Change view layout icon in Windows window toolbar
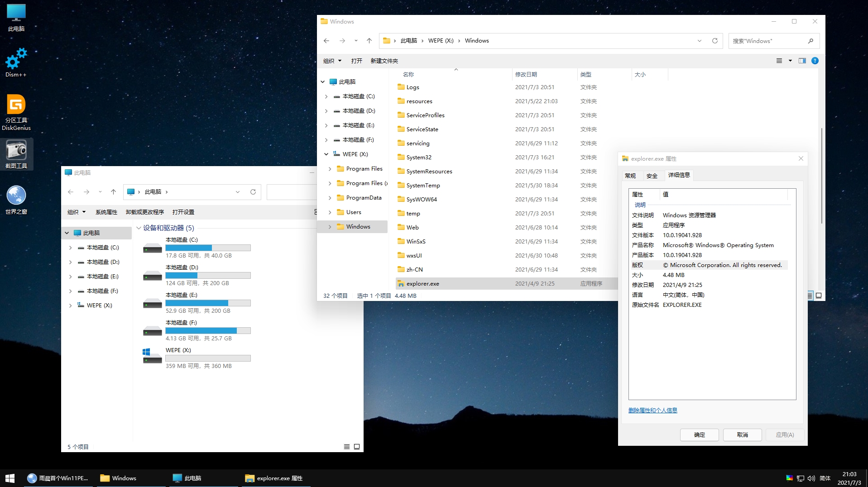868x487 pixels. coord(779,61)
